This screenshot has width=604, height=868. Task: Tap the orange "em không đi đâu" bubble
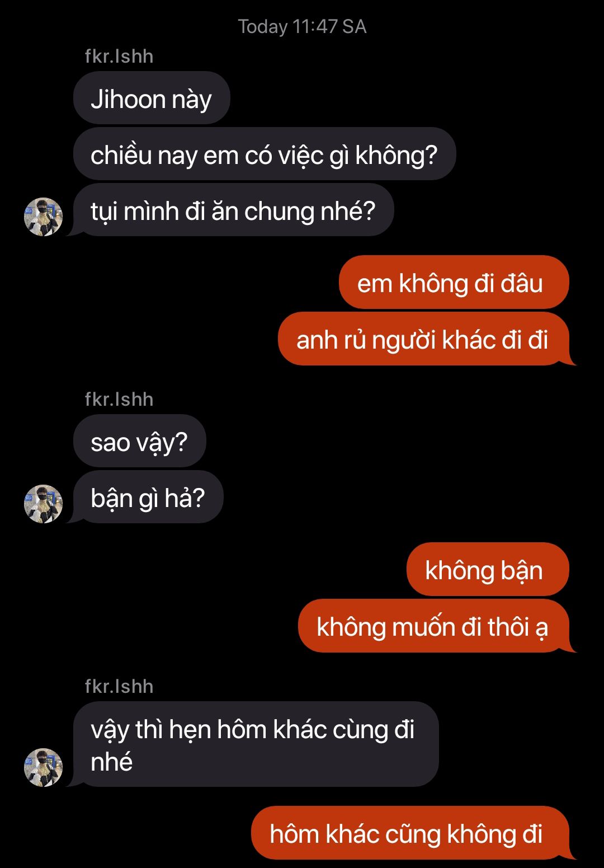coord(454,282)
